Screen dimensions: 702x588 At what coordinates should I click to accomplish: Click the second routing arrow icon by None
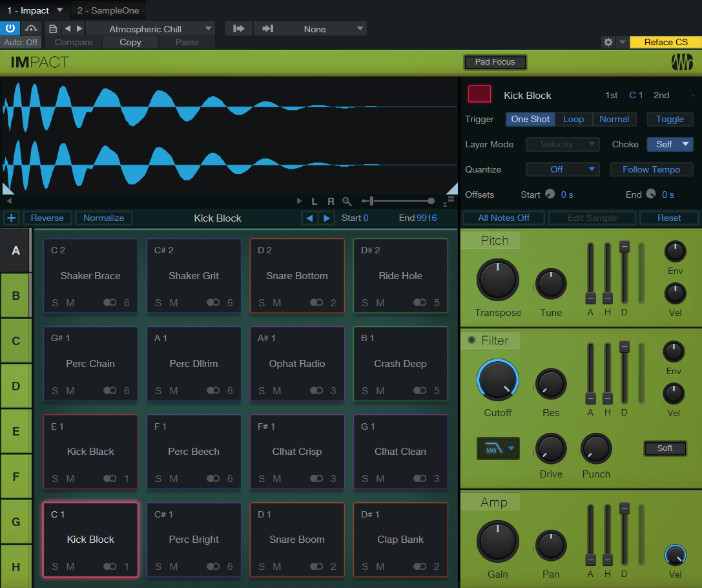click(x=267, y=28)
